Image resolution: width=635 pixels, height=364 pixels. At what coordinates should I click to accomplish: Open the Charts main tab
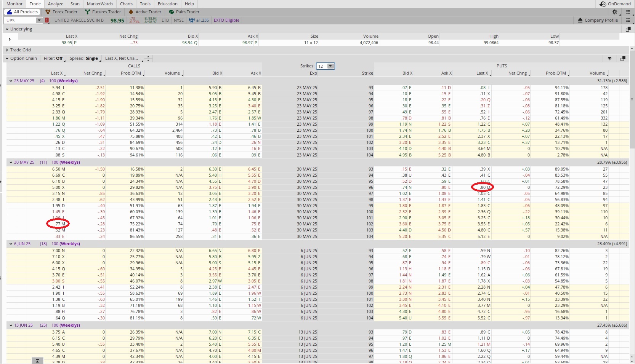[x=126, y=4]
